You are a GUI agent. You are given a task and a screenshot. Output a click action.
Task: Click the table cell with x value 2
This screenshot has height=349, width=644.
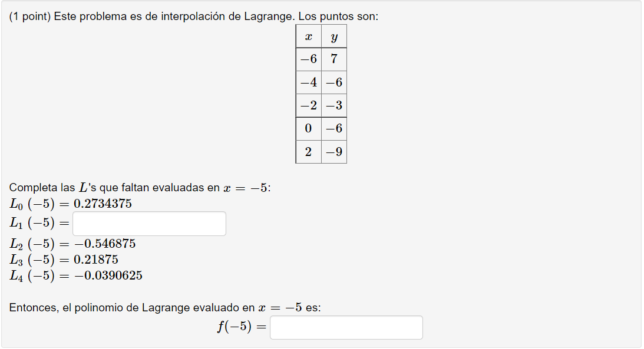(x=308, y=152)
